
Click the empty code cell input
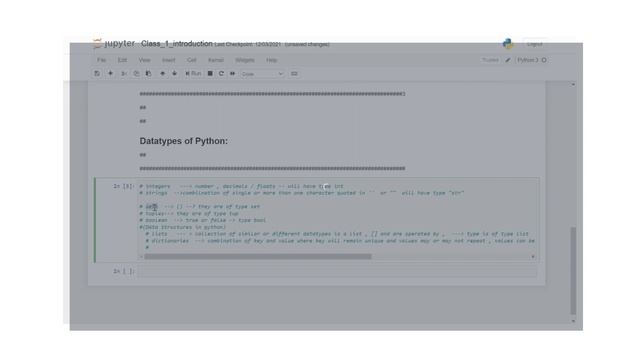[x=337, y=271]
